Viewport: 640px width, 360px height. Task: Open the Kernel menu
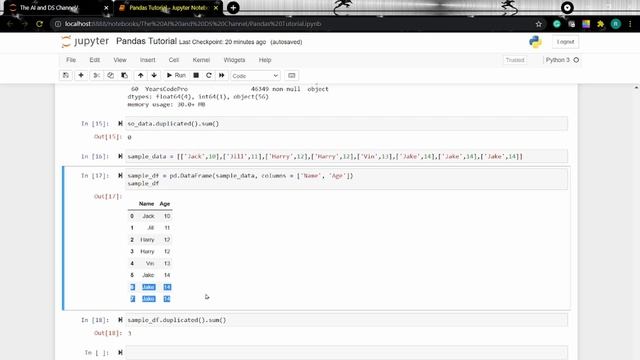coord(201,60)
